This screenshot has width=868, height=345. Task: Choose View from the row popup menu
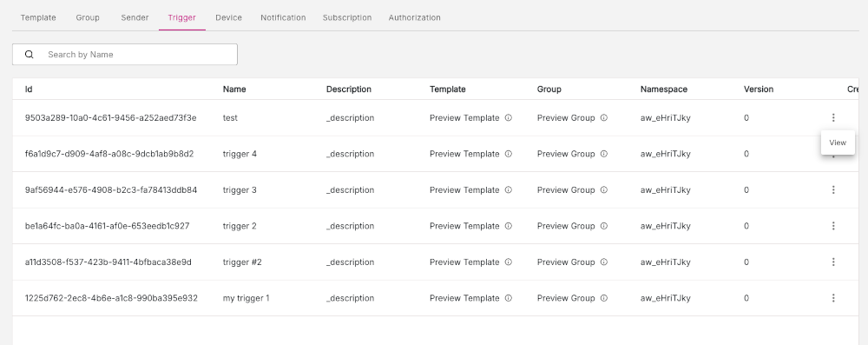[x=838, y=143]
